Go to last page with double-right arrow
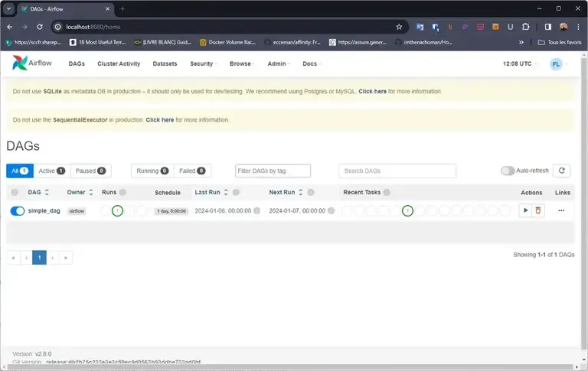This screenshot has height=371, width=588. [x=66, y=258]
